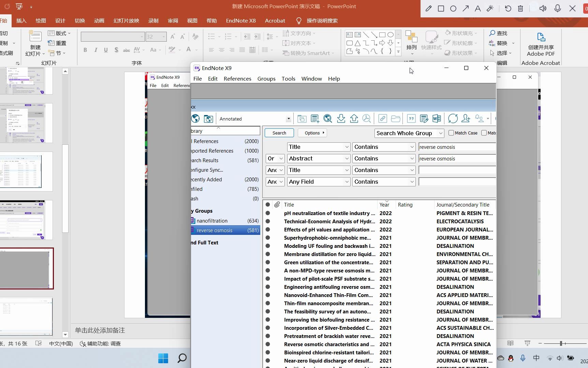
Task: Select the arrow tool in annotation bar
Action: pos(466,9)
